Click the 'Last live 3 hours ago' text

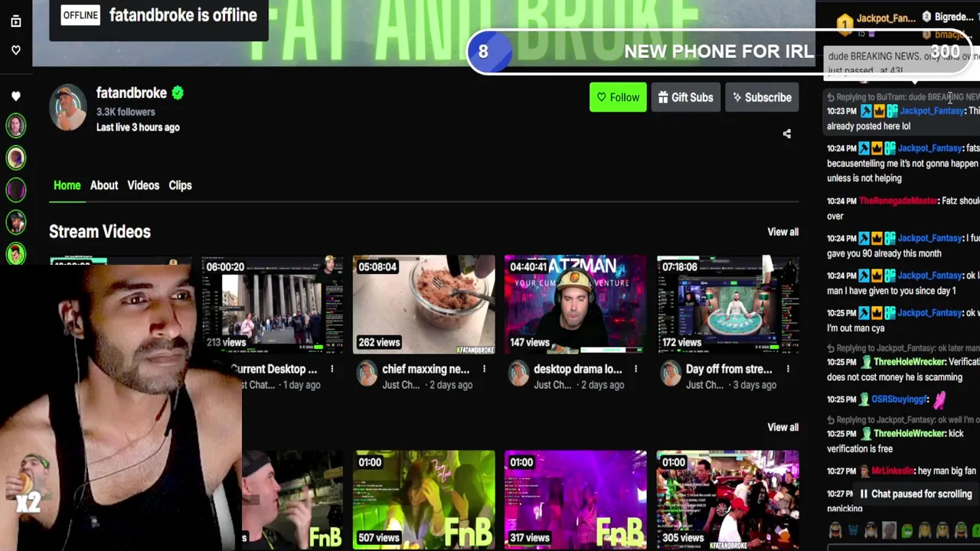click(x=138, y=128)
